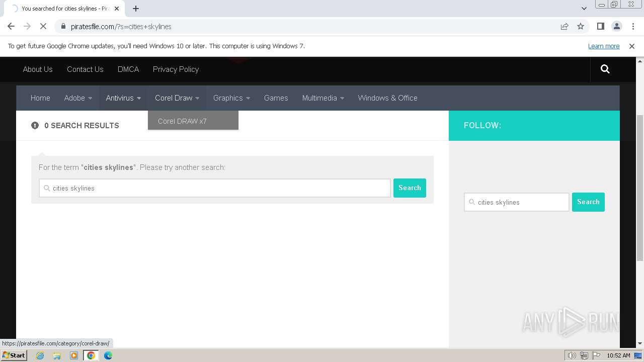644x362 pixels.
Task: Click the taskbar clock 10:52 AM
Action: click(618, 355)
